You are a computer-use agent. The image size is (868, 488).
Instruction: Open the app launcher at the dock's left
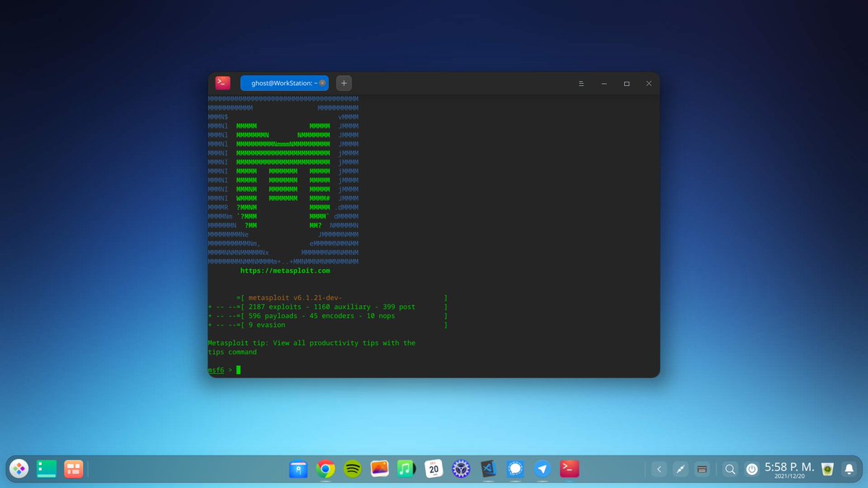(18, 468)
